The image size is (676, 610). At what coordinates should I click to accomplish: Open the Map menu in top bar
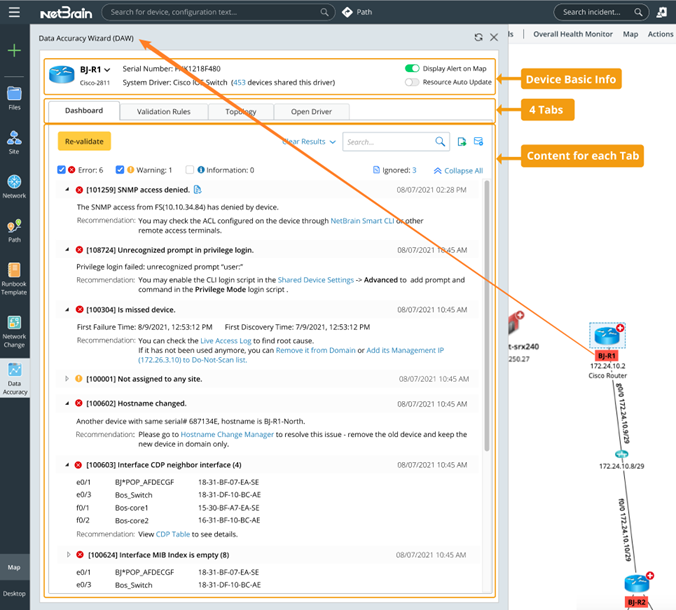(630, 34)
